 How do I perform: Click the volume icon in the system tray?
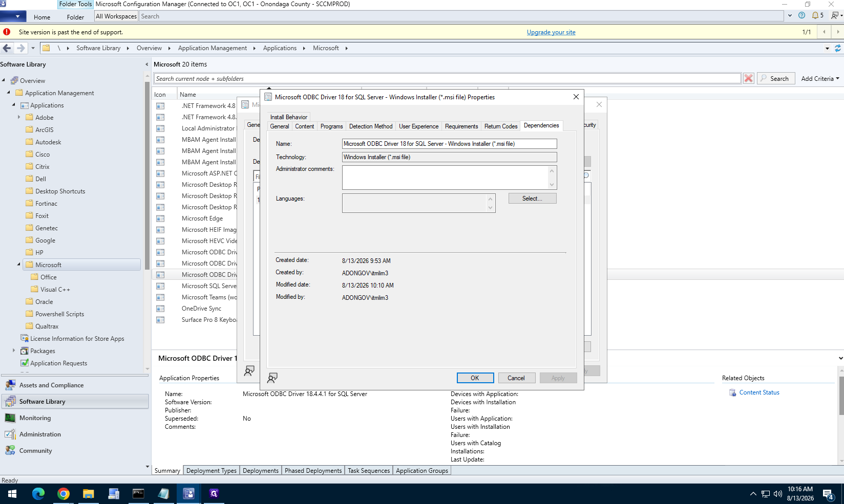pos(778,494)
